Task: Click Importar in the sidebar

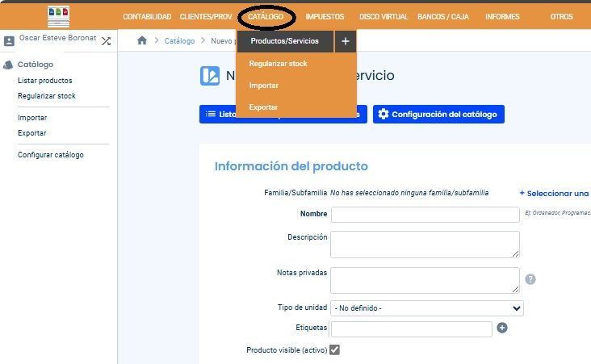Action: tap(32, 118)
